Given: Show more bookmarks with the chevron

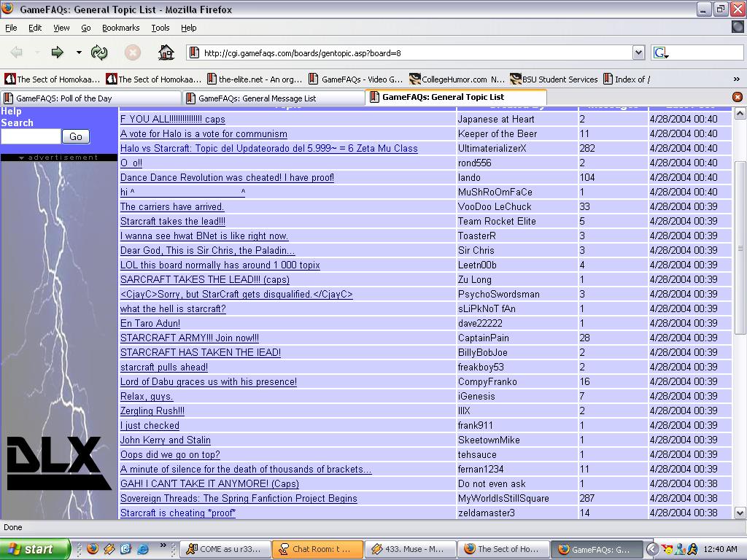Looking at the screenshot, I should (x=737, y=79).
